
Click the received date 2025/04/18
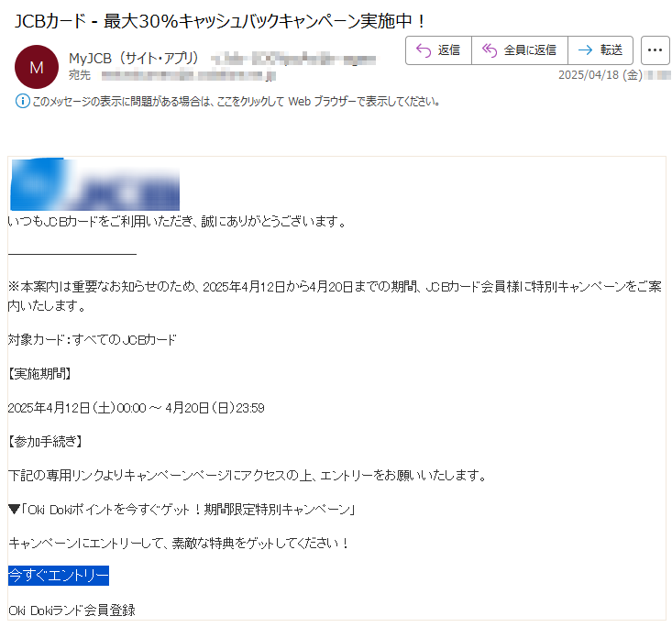tap(600, 75)
